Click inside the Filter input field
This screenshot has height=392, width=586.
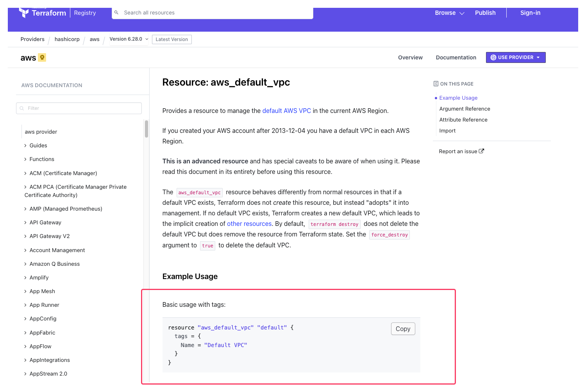coord(78,108)
